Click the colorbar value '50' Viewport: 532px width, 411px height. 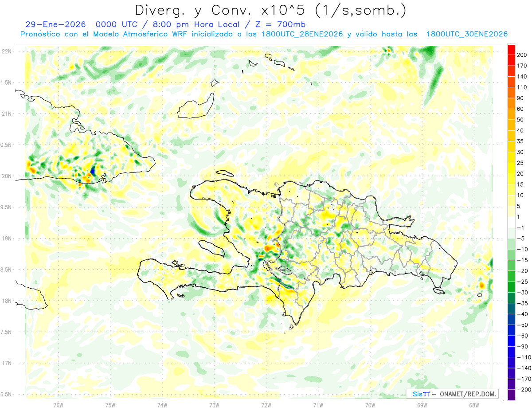(520, 120)
